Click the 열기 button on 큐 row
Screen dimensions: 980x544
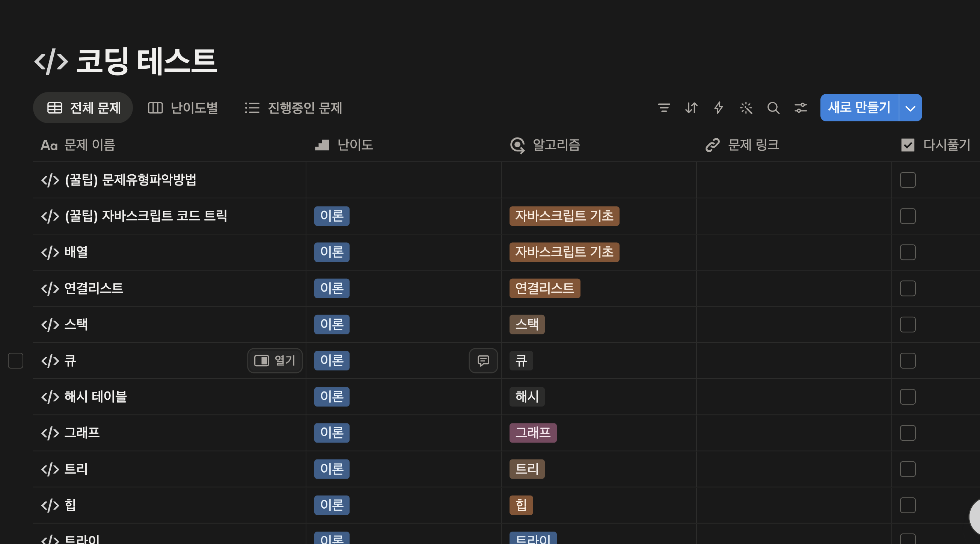click(275, 361)
